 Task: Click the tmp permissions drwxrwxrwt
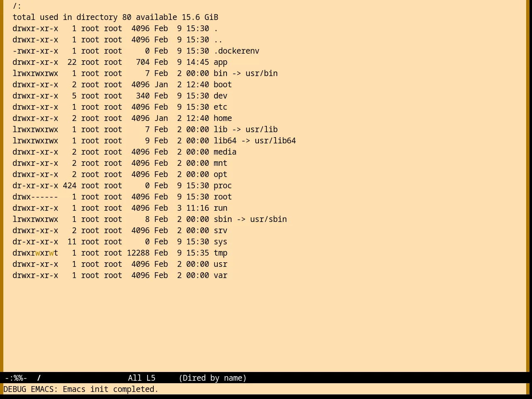(x=35, y=253)
